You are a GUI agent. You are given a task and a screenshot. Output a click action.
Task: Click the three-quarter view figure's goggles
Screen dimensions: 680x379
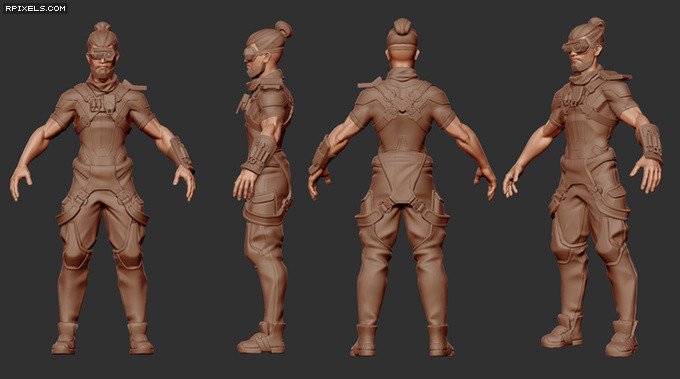(579, 44)
